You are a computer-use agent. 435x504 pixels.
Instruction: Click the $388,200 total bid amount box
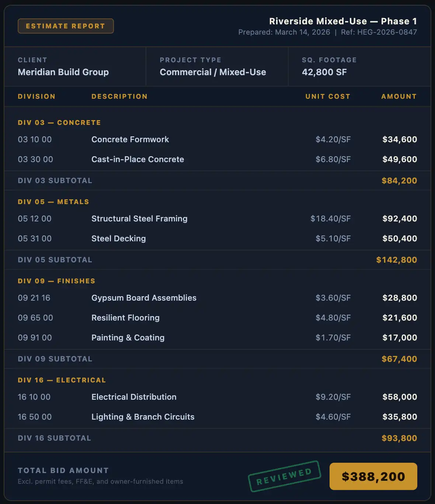(373, 476)
